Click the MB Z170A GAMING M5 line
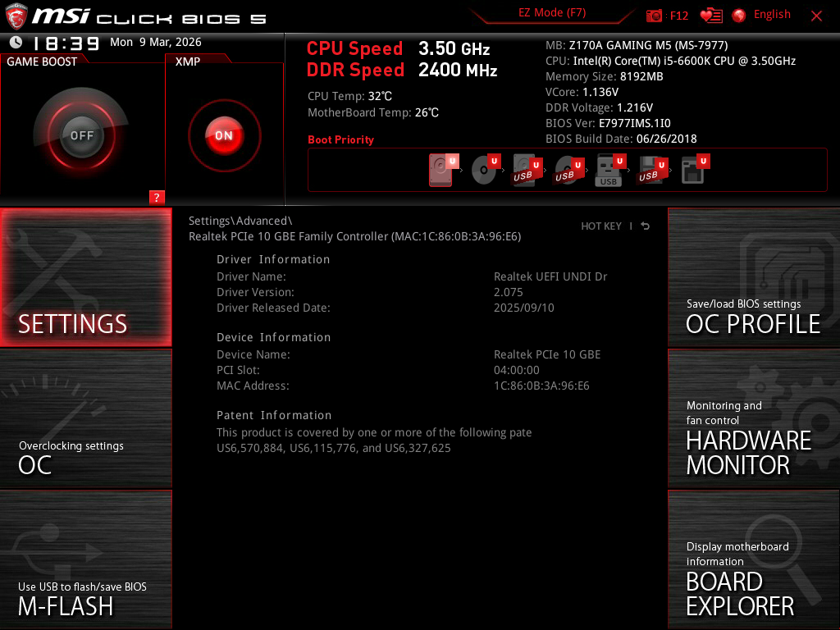The image size is (840, 630). 637,45
